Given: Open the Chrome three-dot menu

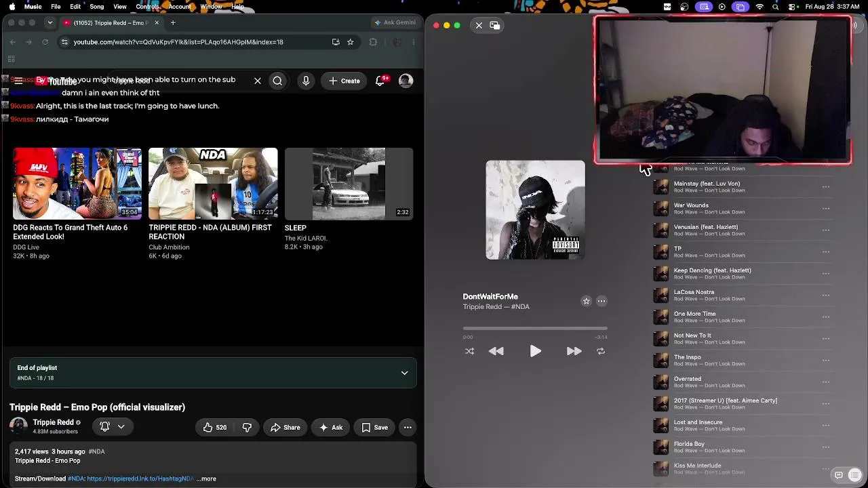Looking at the screenshot, I should [x=414, y=42].
